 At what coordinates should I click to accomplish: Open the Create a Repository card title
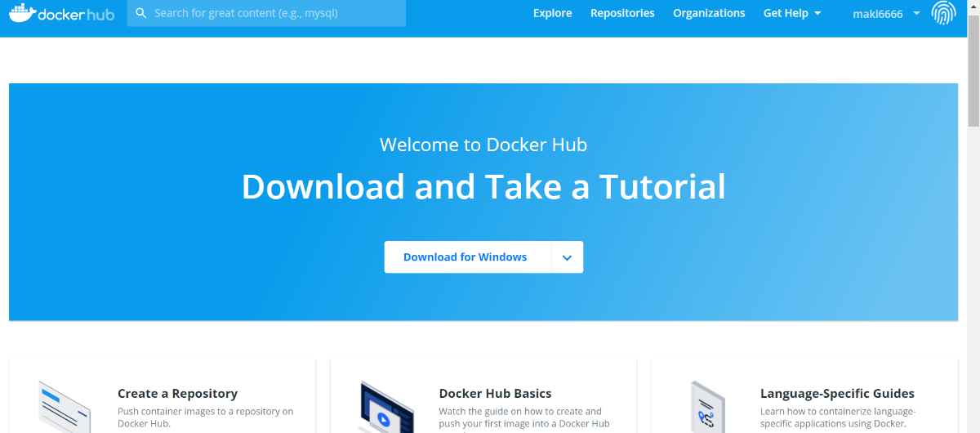[x=177, y=393]
